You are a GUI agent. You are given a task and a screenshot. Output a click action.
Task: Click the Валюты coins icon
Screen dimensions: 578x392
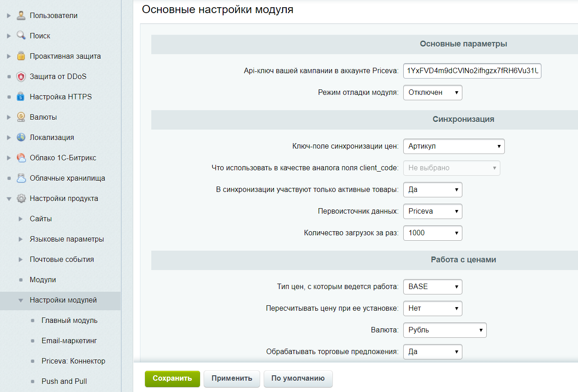point(21,117)
